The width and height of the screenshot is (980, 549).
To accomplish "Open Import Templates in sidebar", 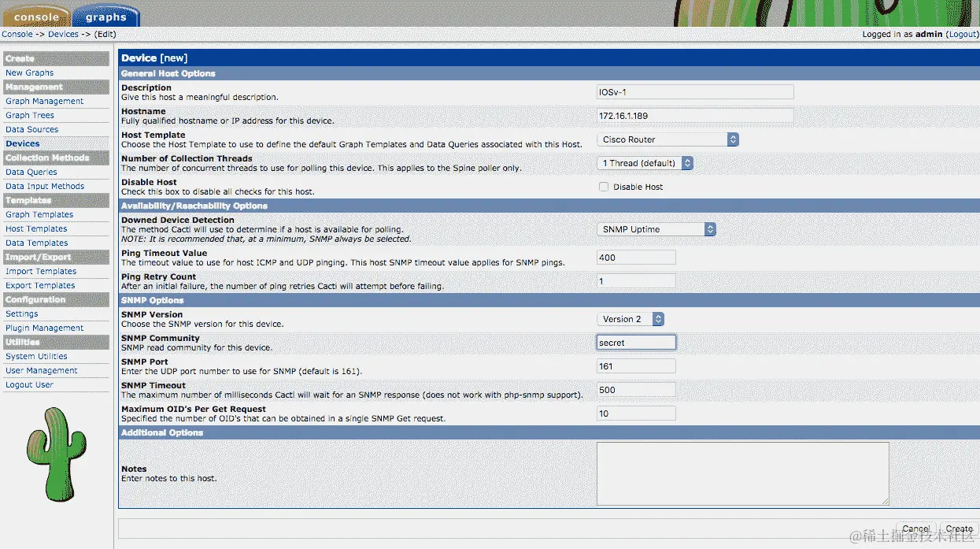I will point(41,271).
